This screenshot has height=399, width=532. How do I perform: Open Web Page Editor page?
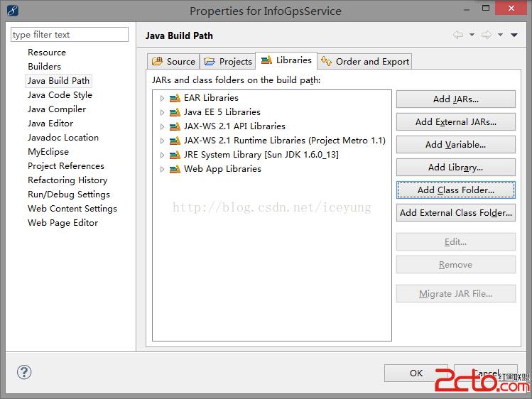pyautogui.click(x=63, y=223)
